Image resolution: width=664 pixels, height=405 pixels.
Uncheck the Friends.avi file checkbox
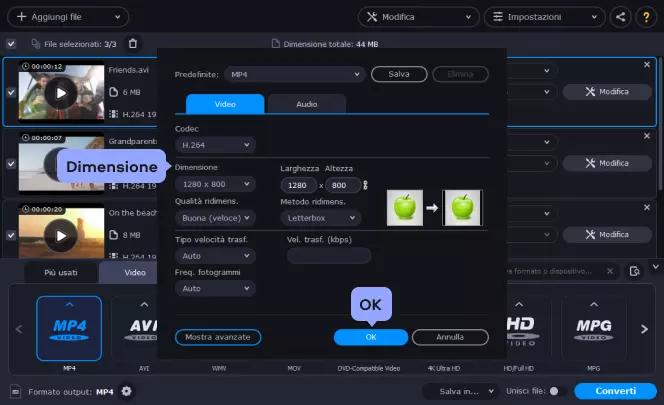coord(11,92)
